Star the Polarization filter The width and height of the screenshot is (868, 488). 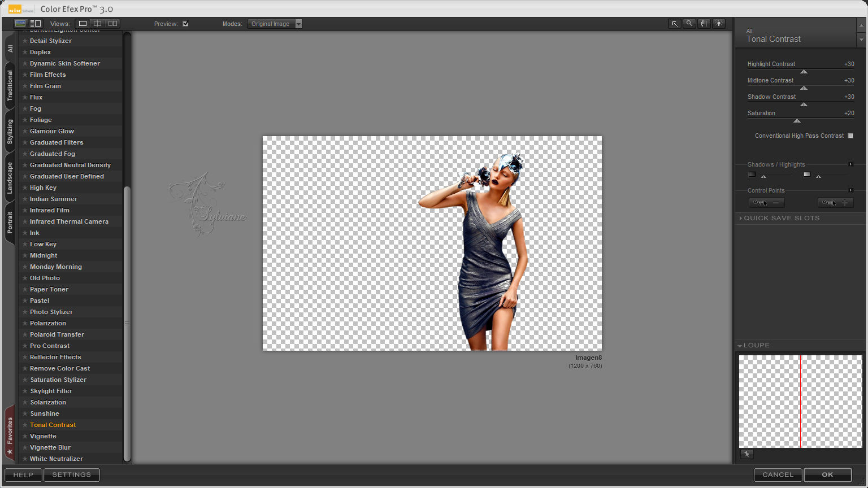[x=25, y=323]
